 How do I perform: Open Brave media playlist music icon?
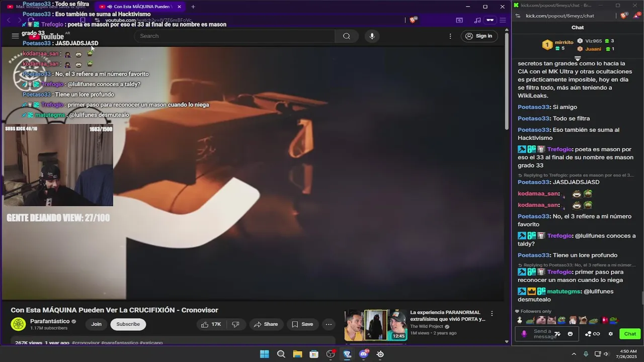click(477, 20)
